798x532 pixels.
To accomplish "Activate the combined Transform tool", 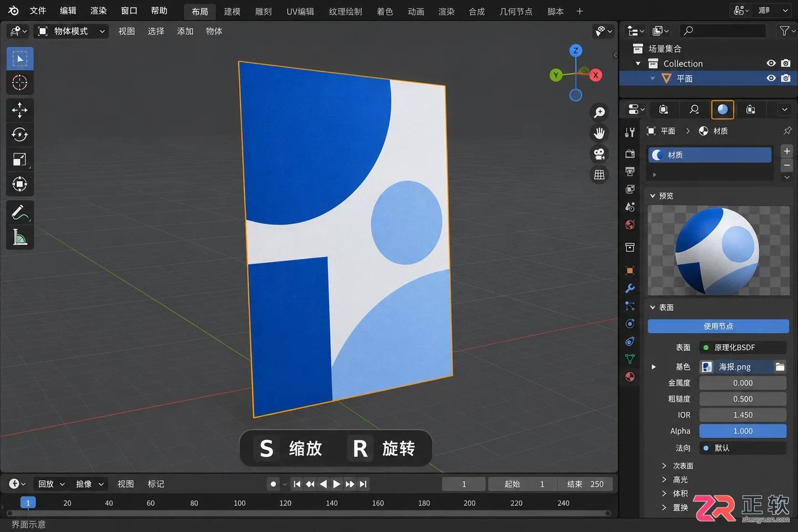I will (x=20, y=184).
